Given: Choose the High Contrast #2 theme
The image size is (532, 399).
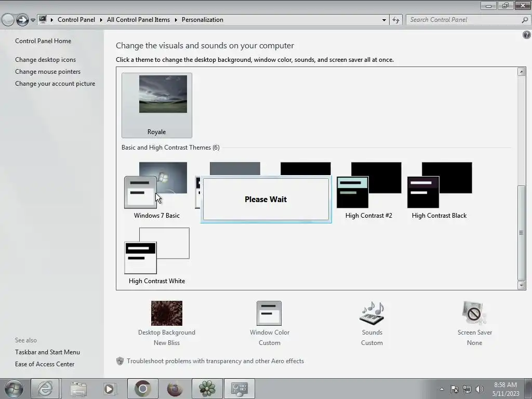Looking at the screenshot, I should point(369,190).
